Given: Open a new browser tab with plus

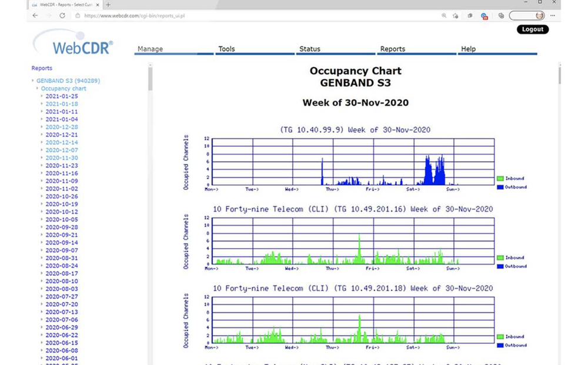Looking at the screenshot, I should point(108,5).
